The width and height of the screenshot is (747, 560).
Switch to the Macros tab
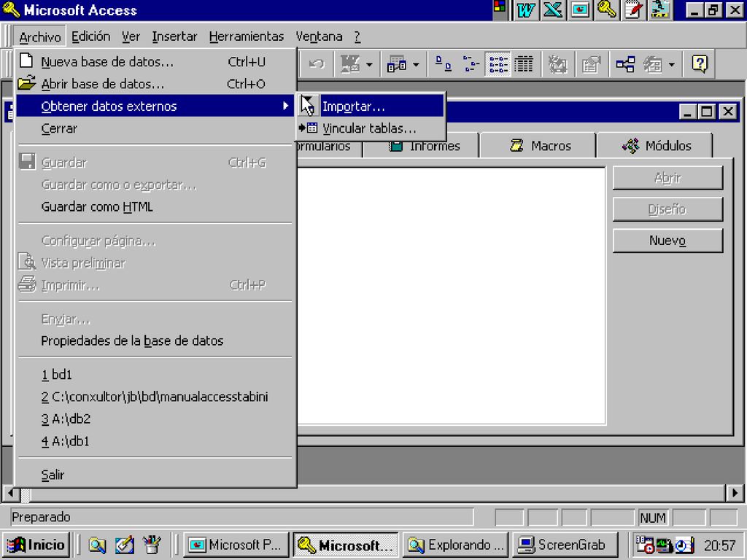tap(539, 146)
